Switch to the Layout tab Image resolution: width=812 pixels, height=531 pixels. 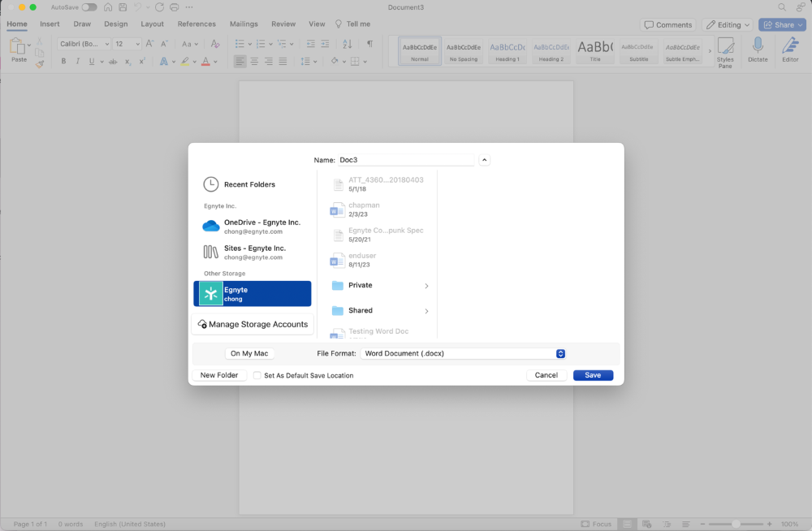point(153,24)
